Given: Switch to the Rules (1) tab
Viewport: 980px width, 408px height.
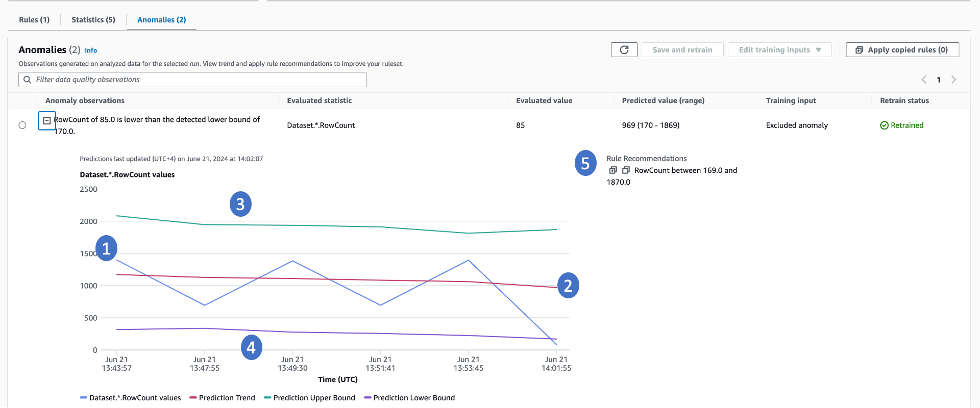Looking at the screenshot, I should pos(34,20).
